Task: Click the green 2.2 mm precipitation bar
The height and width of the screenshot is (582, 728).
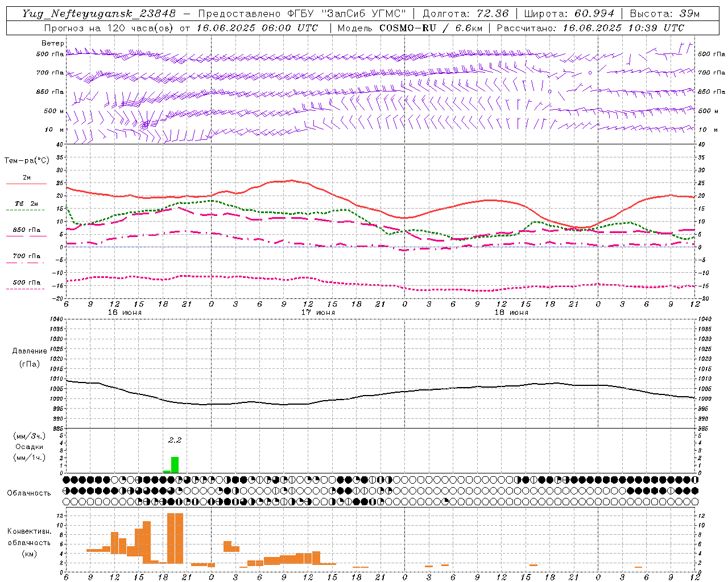Action: coord(175,465)
